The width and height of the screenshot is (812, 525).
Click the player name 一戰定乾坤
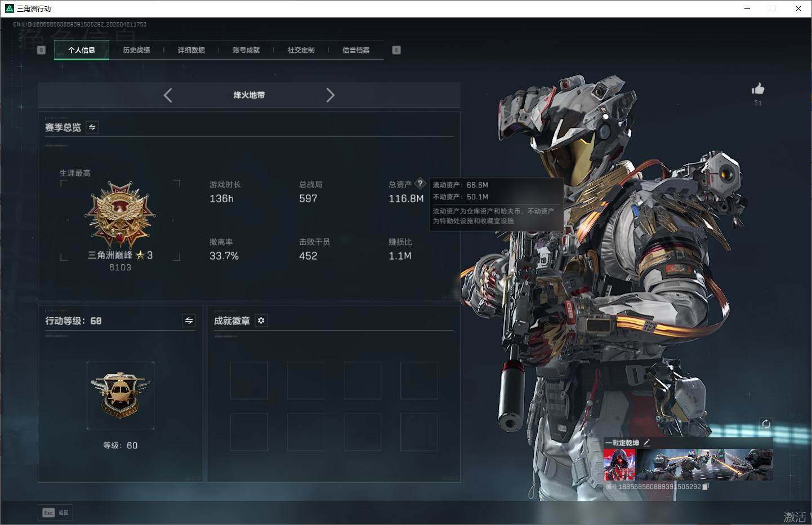coord(622,443)
